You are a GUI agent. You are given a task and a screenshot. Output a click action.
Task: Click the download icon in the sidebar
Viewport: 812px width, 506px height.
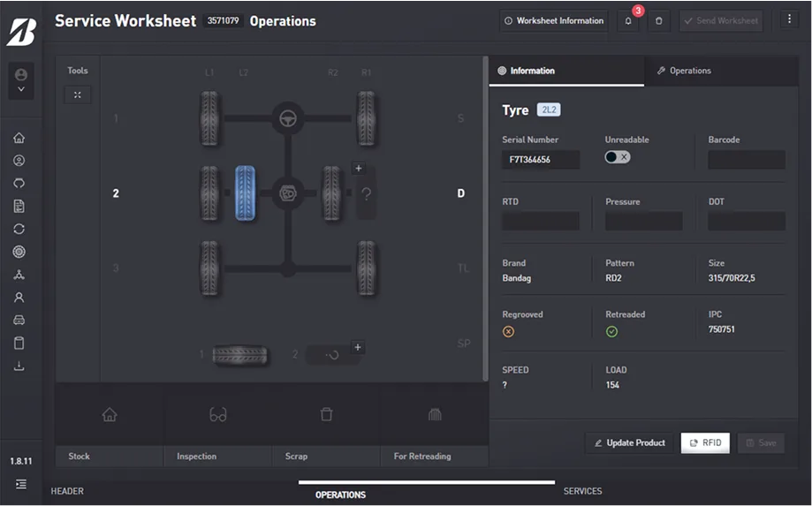pyautogui.click(x=19, y=366)
